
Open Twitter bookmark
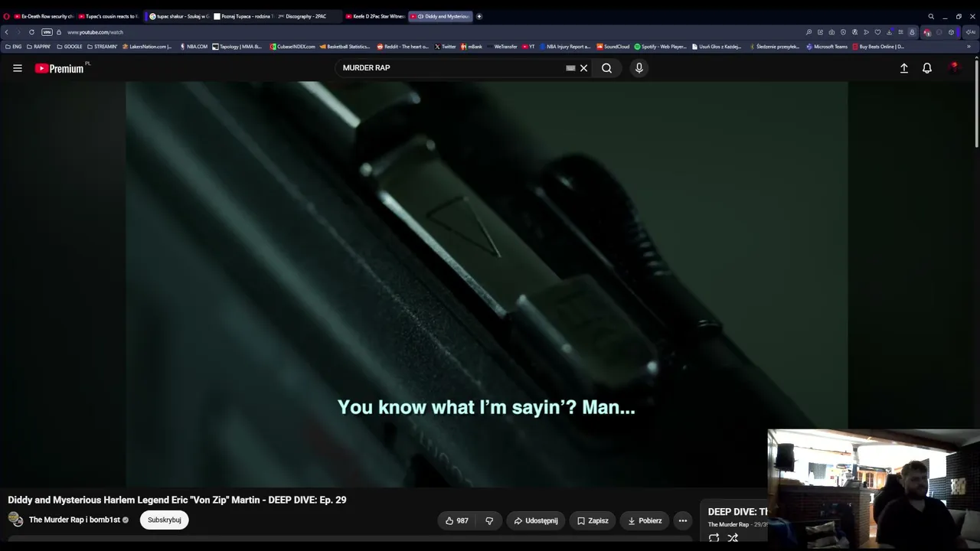[446, 47]
